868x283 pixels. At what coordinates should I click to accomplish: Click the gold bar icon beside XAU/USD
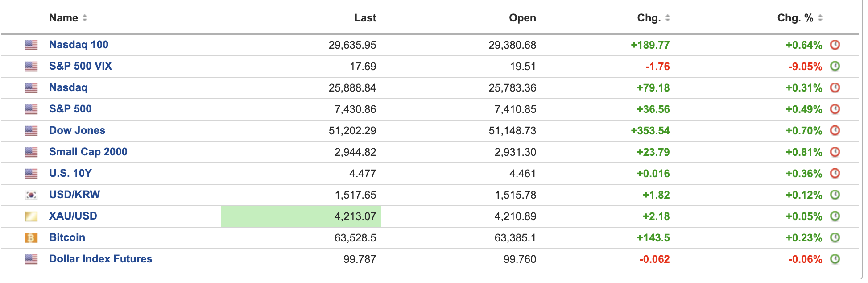point(31,216)
